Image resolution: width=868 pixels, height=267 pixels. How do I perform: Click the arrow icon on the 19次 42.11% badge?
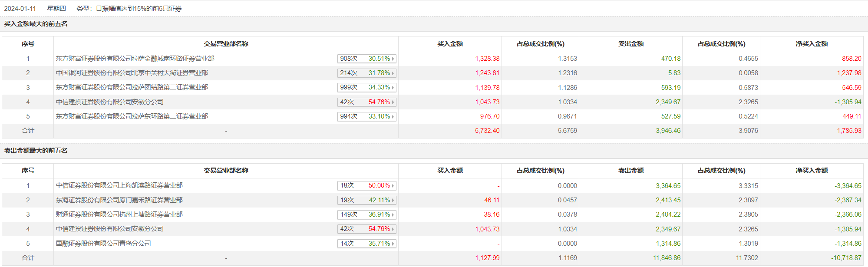(x=393, y=200)
